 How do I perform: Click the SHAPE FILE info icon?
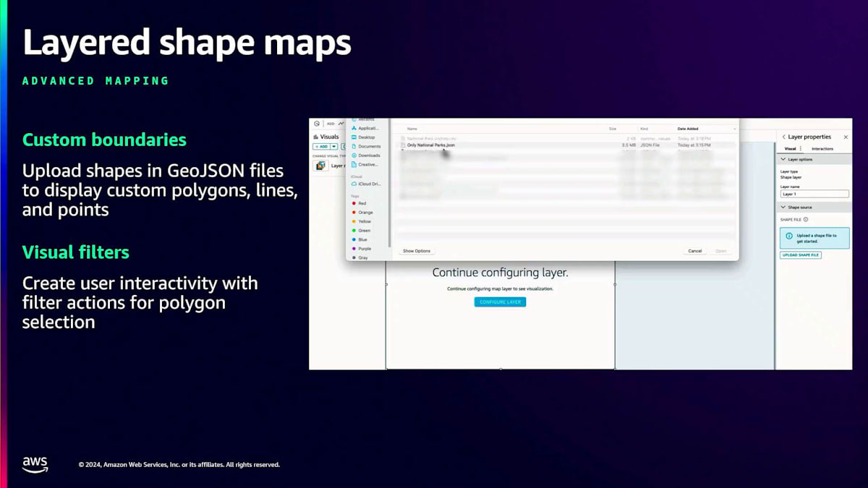(805, 220)
